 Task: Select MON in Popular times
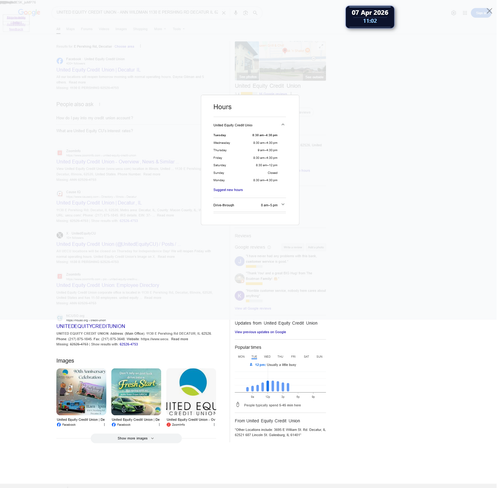pos(241,356)
